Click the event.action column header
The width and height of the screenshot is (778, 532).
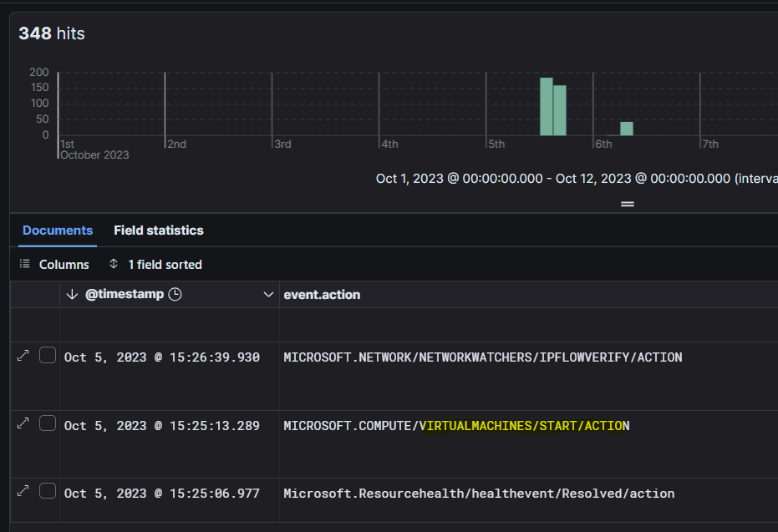tap(323, 295)
